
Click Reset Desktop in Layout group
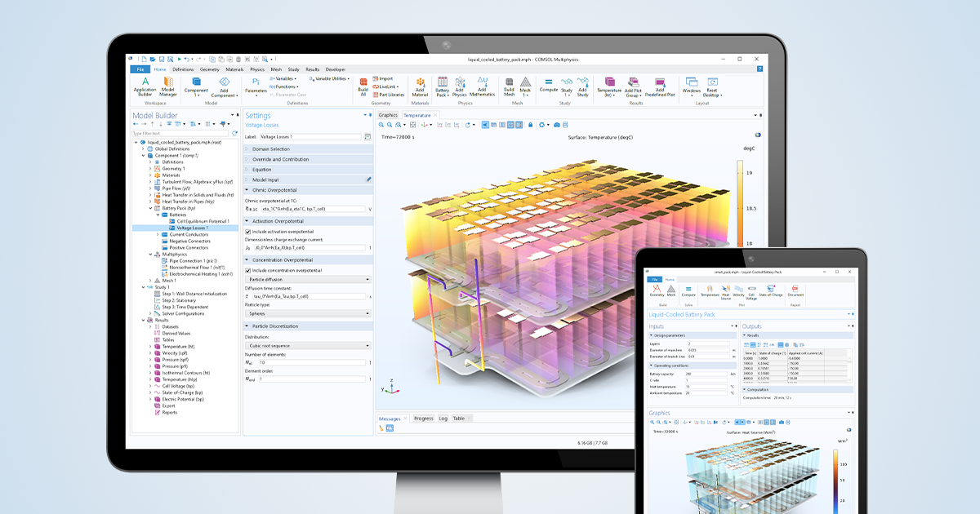712,86
